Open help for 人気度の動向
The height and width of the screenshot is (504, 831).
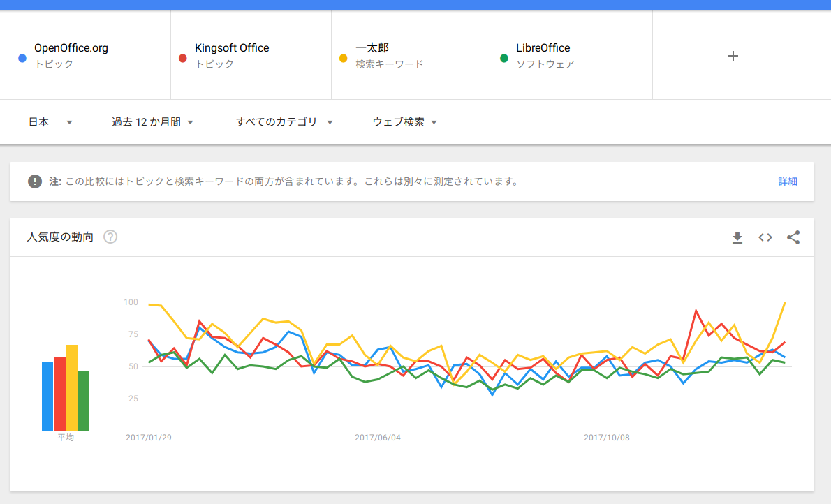tap(110, 237)
